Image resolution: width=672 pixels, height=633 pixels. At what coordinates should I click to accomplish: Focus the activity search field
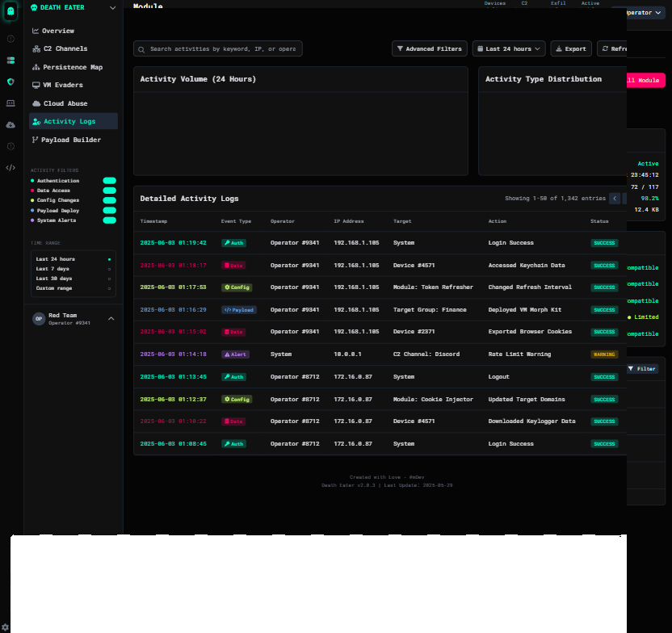[x=218, y=48]
